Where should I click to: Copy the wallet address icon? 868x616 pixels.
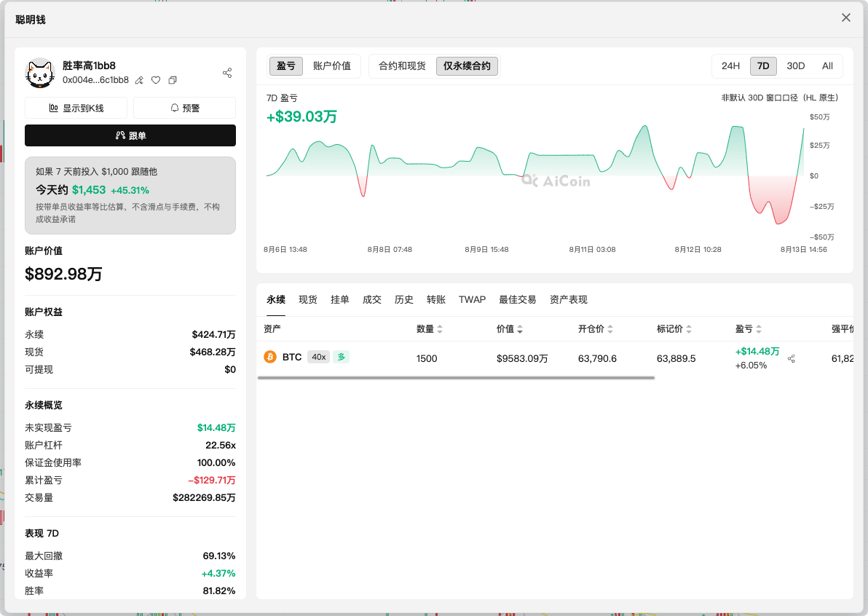(173, 80)
